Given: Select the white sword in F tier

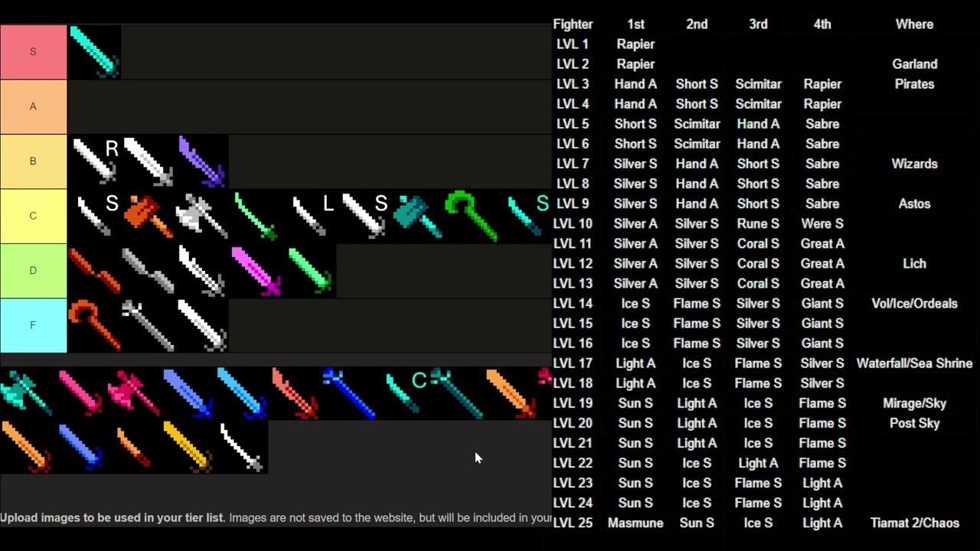Looking at the screenshot, I should [201, 325].
